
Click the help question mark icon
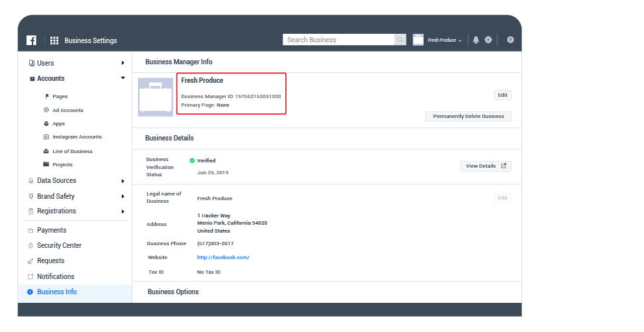510,40
